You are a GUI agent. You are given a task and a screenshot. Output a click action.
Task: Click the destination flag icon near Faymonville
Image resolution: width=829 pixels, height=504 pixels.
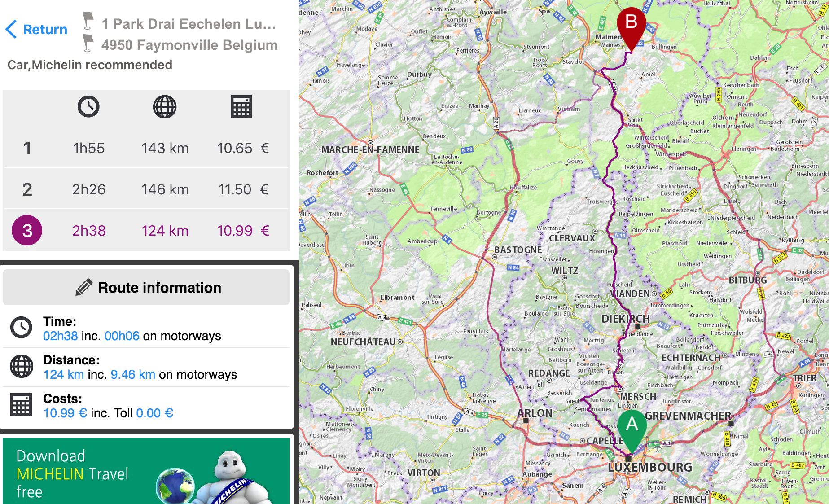pos(88,44)
